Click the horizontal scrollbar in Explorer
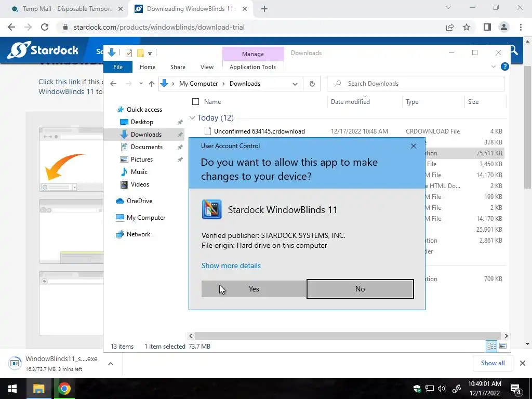This screenshot has height=399, width=532. (348, 336)
